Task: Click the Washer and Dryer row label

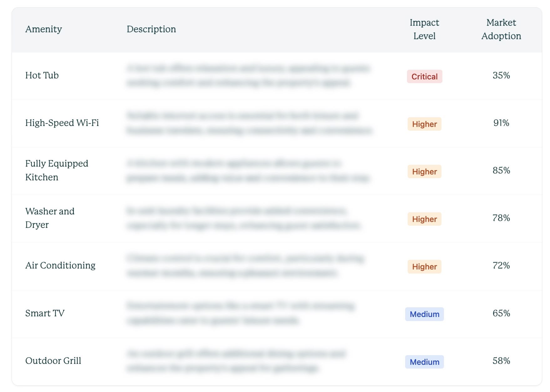Action: tap(50, 218)
